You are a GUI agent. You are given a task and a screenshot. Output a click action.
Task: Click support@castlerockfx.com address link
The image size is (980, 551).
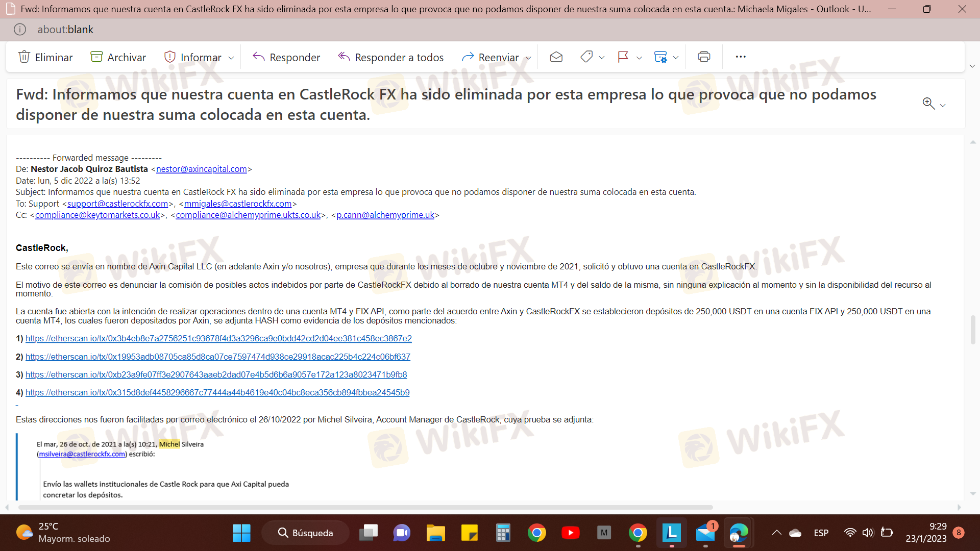tap(117, 204)
